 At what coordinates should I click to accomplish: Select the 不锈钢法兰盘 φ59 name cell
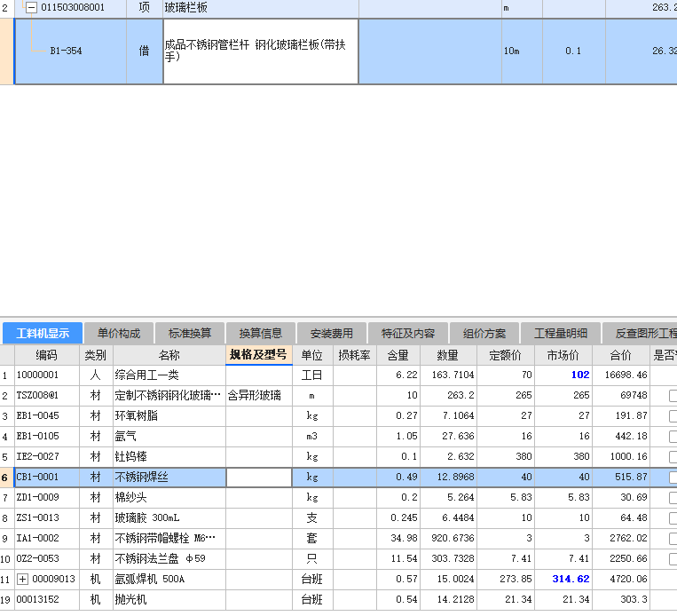tap(169, 558)
